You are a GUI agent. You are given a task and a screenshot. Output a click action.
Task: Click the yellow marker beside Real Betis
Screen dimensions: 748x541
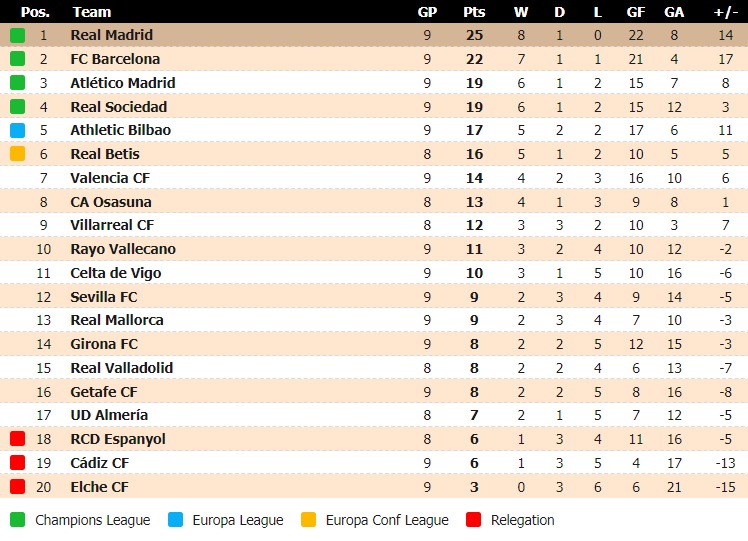[x=18, y=154]
